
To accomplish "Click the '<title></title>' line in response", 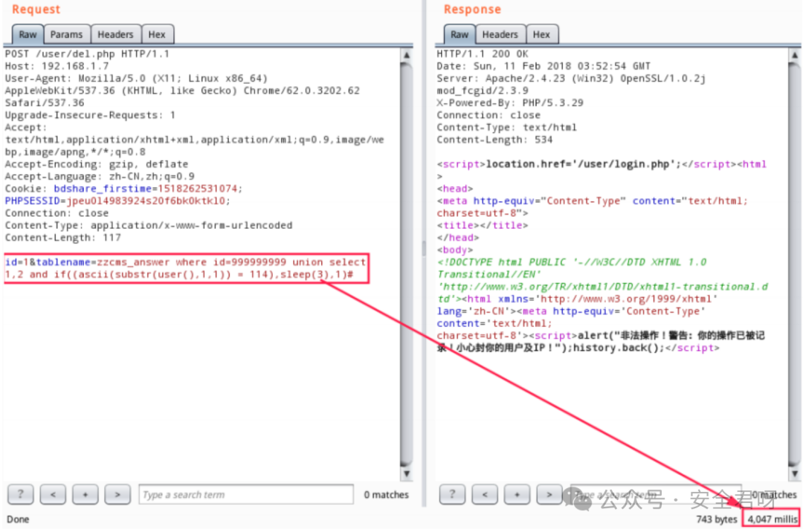I will coord(482,226).
